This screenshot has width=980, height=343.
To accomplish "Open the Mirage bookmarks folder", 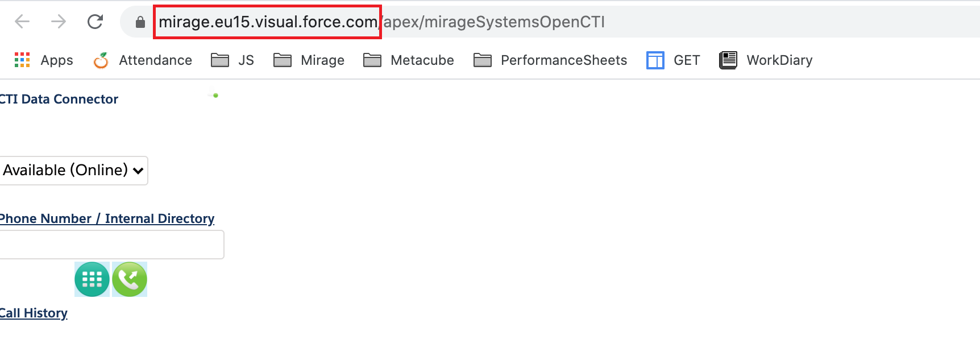I will pos(309,60).
